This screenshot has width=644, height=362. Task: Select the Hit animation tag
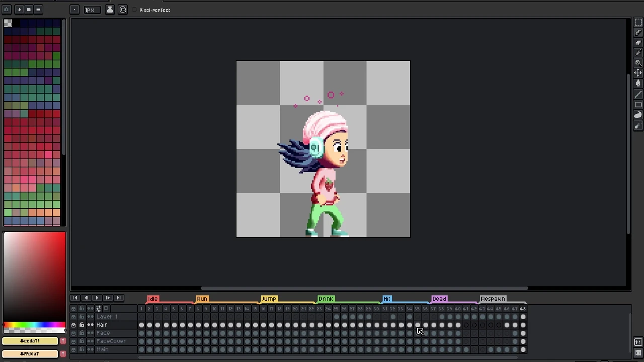coord(387,299)
